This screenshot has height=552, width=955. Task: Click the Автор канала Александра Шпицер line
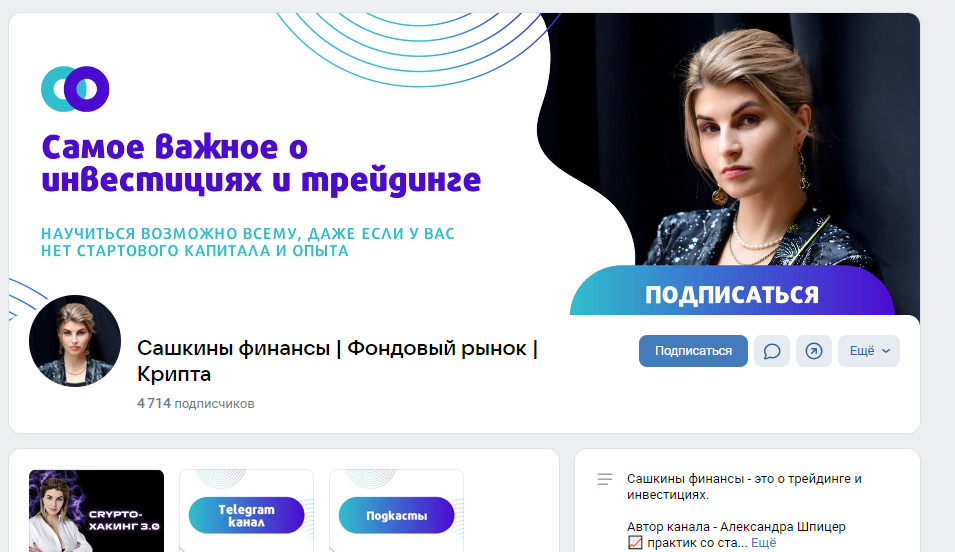(736, 526)
